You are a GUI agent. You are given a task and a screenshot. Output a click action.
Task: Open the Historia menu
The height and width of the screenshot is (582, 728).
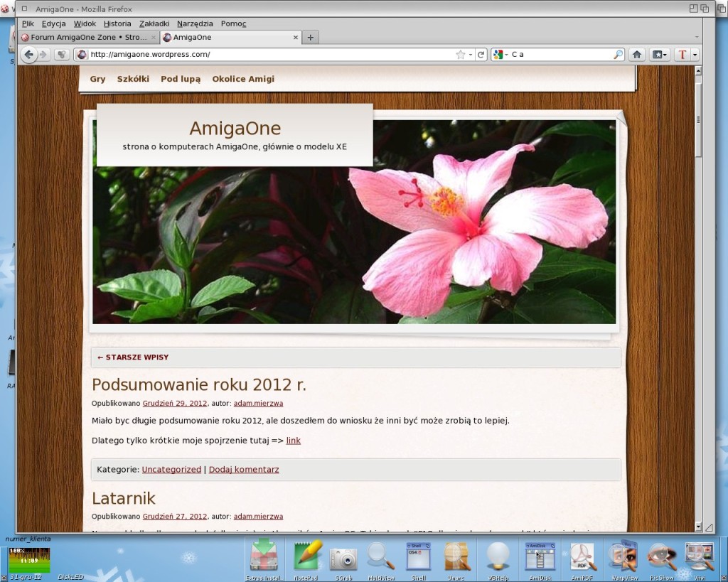[117, 23]
